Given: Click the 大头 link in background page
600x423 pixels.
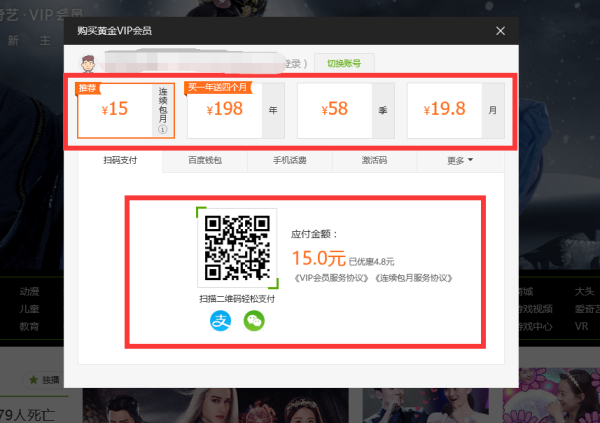Looking at the screenshot, I should coord(584,292).
